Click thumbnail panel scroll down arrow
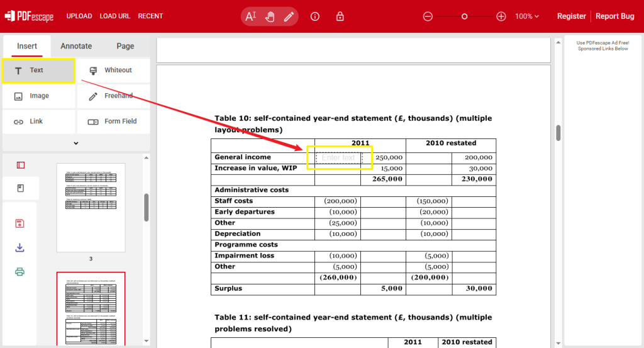644x348 pixels. 146,341
